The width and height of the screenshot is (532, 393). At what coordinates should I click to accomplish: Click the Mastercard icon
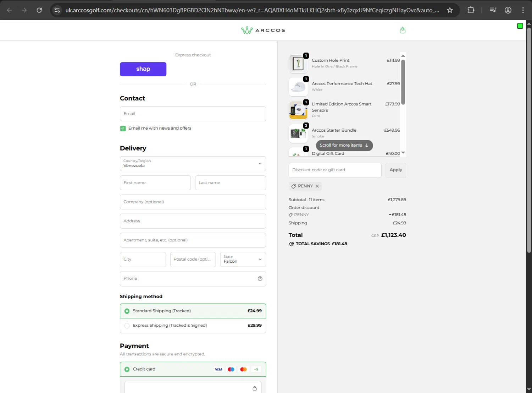click(x=243, y=369)
